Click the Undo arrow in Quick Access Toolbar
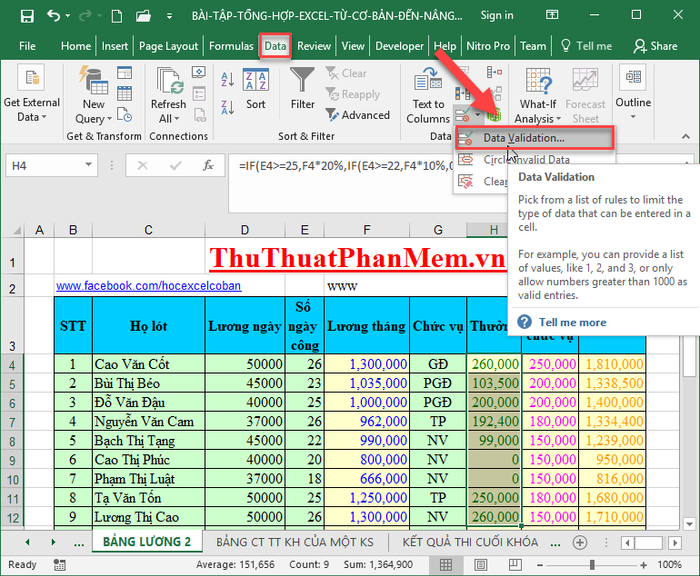Image resolution: width=700 pixels, height=576 pixels. coord(55,16)
